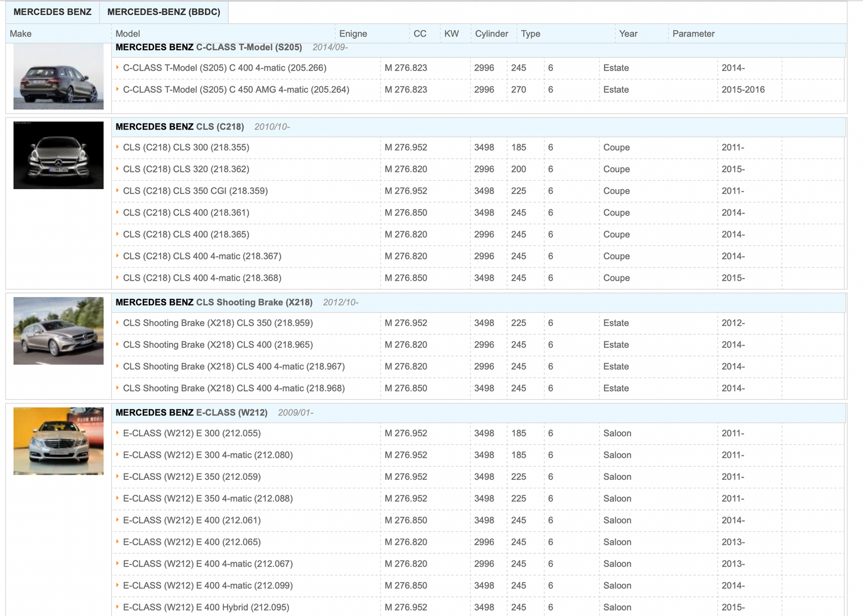Open Shooting Brake CLS 350 (218.959) row
Image resolution: width=863 pixels, height=616 pixels.
[x=218, y=323]
